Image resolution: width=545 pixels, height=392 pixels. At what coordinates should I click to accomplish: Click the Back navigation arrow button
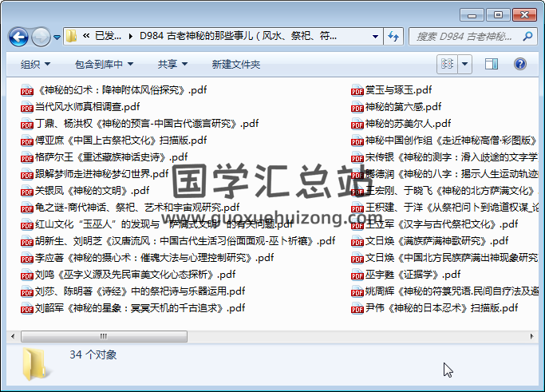point(19,37)
